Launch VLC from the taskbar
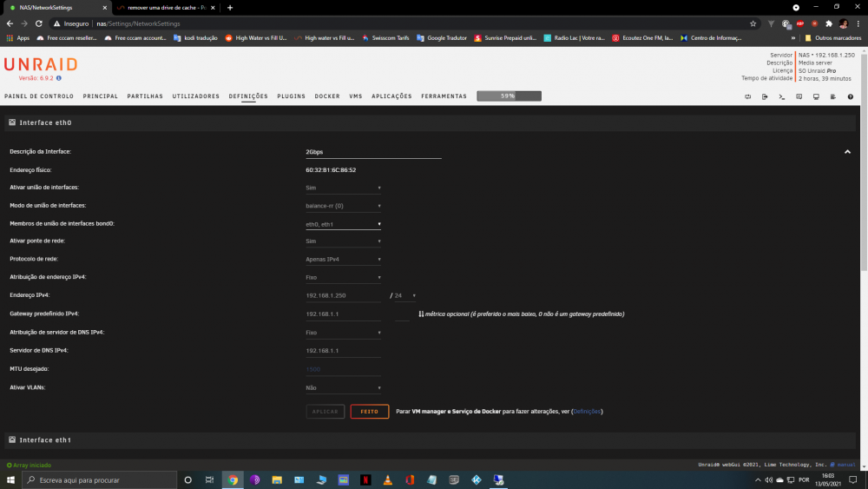Screen dimensions: 868x489 [x=387, y=479]
